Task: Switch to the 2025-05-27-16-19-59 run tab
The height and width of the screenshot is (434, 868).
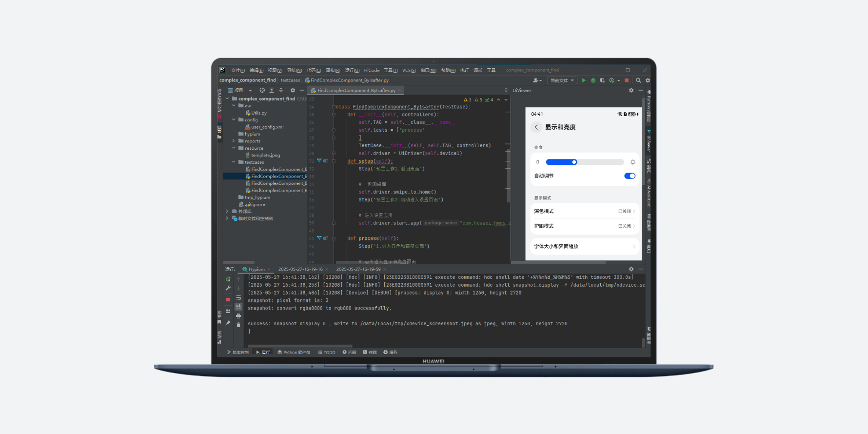Action: [x=358, y=269]
